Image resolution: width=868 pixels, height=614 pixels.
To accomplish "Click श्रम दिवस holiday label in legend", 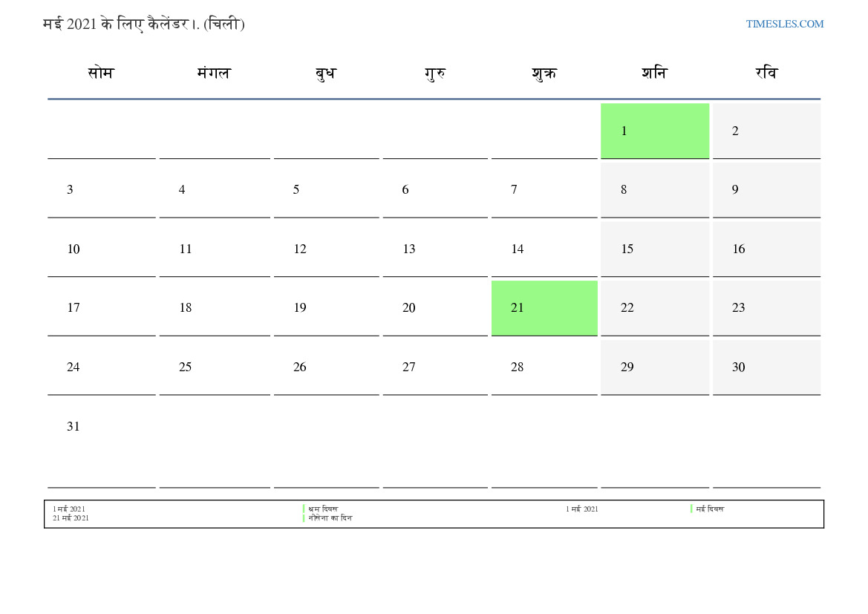I will coord(323,509).
